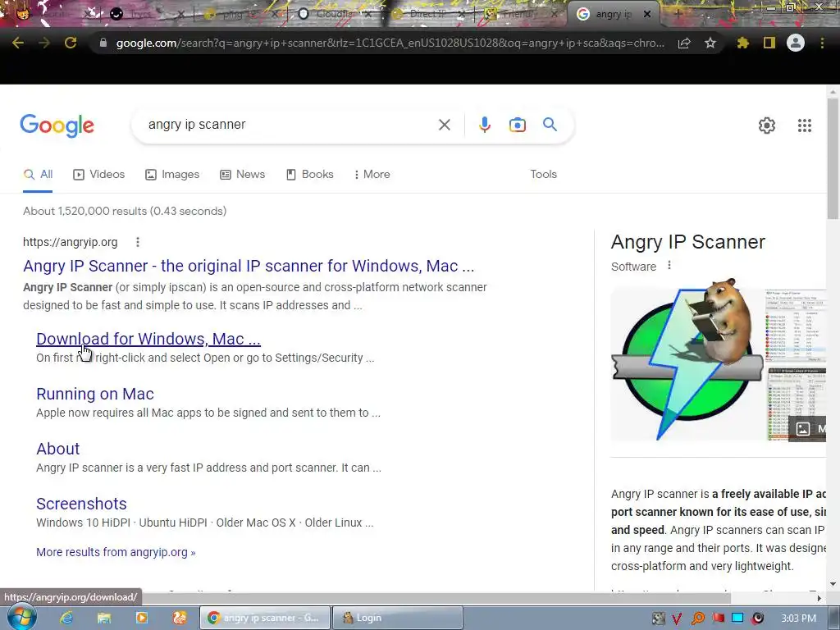Click the 3:03 PM taskbar clock
Image resolution: width=840 pixels, height=630 pixels.
pyautogui.click(x=798, y=619)
